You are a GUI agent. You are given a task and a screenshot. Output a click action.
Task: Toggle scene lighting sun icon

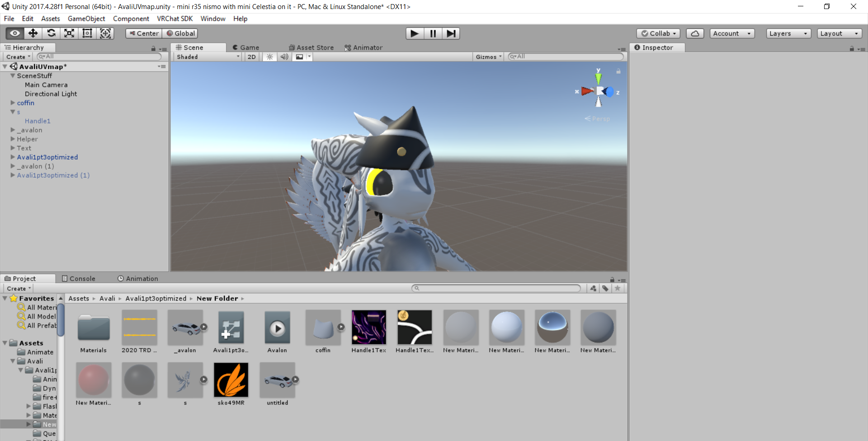coord(270,57)
